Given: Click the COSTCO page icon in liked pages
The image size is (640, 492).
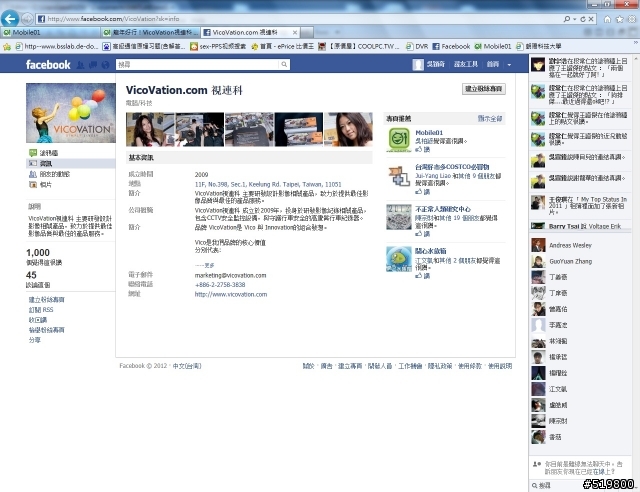Looking at the screenshot, I should point(399,176).
